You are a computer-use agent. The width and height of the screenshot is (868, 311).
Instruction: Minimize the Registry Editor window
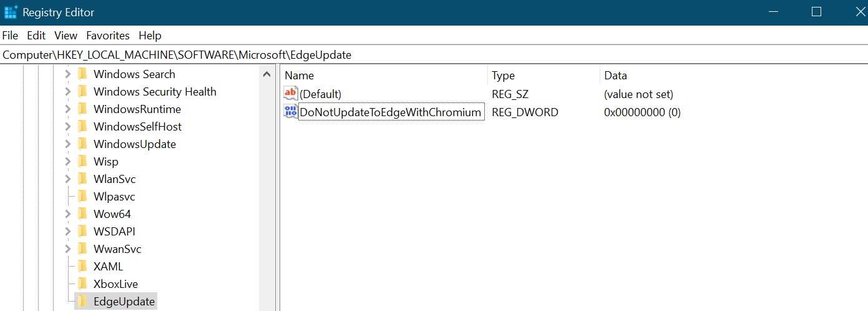[x=774, y=12]
